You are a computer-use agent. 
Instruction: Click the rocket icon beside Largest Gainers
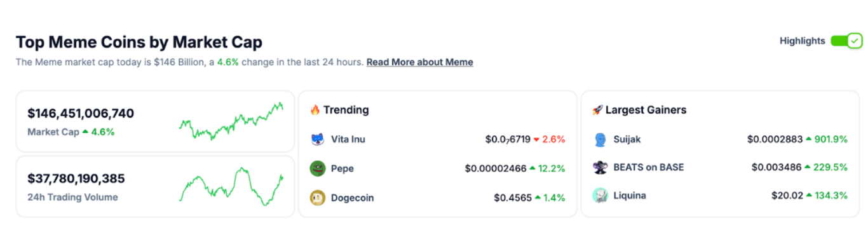coord(597,110)
